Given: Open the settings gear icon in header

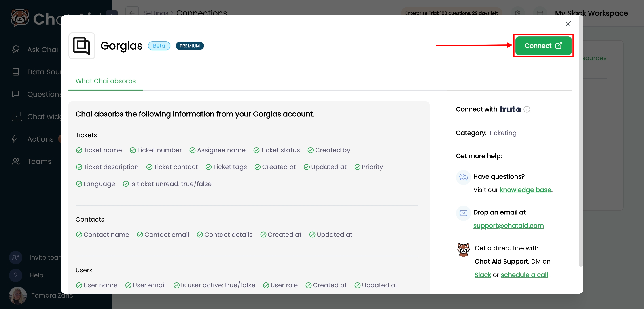Looking at the screenshot, I should click(x=517, y=13).
